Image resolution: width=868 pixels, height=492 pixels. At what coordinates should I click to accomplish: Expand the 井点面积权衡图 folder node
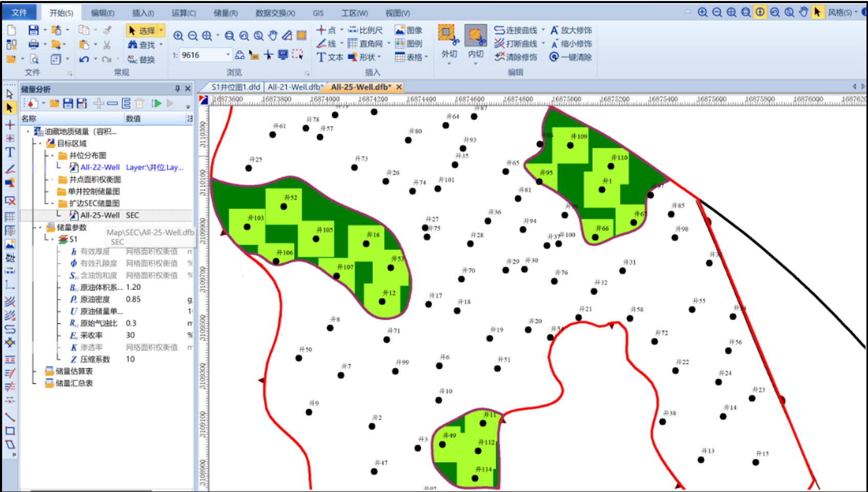pos(52,180)
